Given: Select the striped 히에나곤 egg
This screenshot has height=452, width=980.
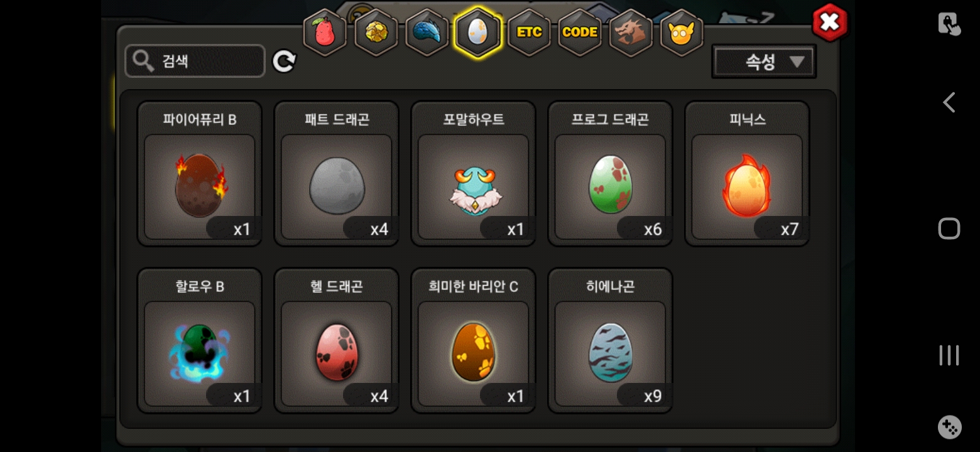Looking at the screenshot, I should (x=611, y=340).
